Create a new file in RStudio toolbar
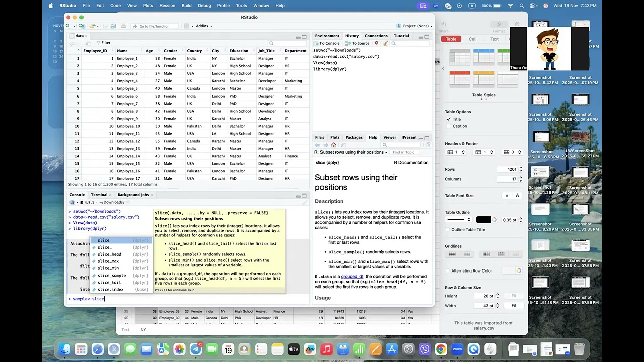The width and height of the screenshot is (644, 362). coord(68,26)
